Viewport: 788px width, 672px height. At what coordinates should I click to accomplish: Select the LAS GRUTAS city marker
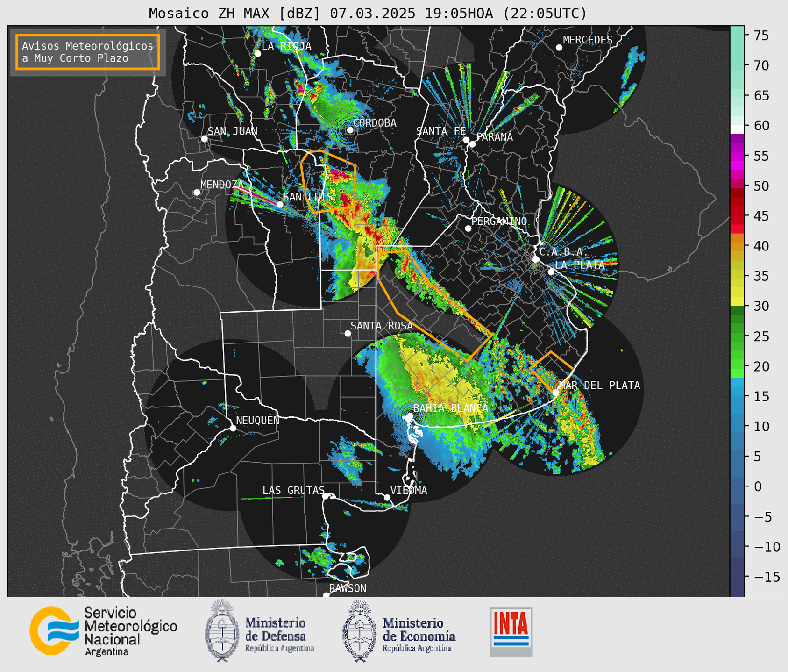(x=326, y=496)
